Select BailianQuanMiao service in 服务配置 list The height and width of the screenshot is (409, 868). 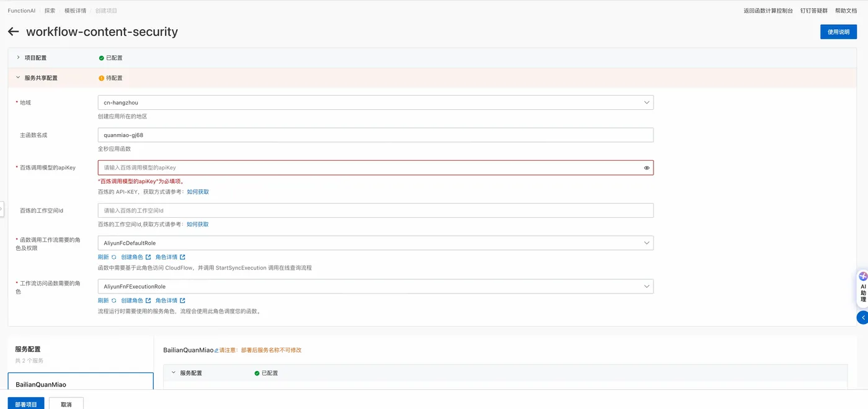pyautogui.click(x=81, y=382)
